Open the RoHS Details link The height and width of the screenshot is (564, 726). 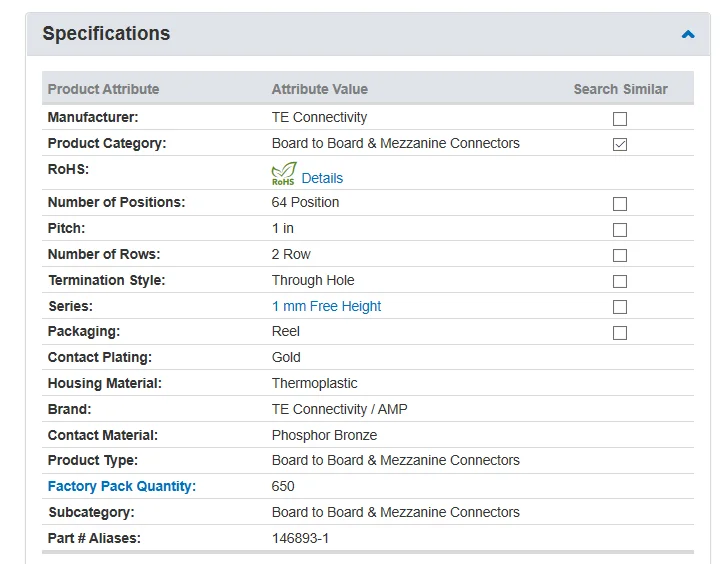322,178
